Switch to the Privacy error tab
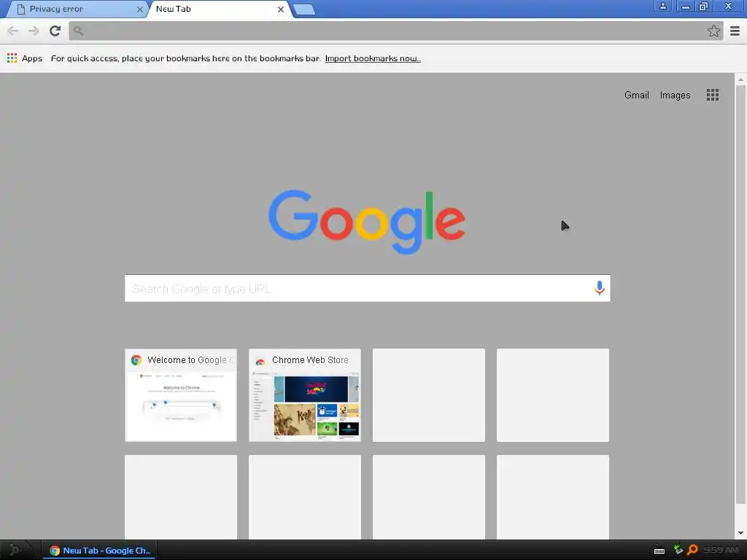Image resolution: width=747 pixels, height=560 pixels. tap(76, 9)
